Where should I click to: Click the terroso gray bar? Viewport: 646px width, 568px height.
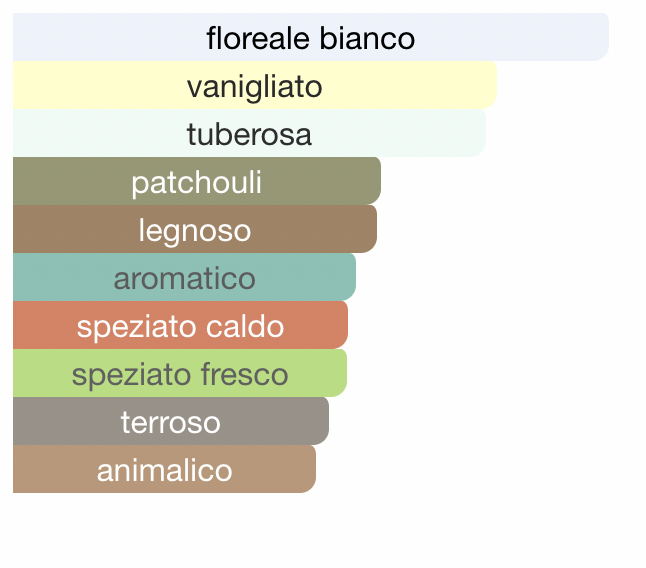click(171, 421)
